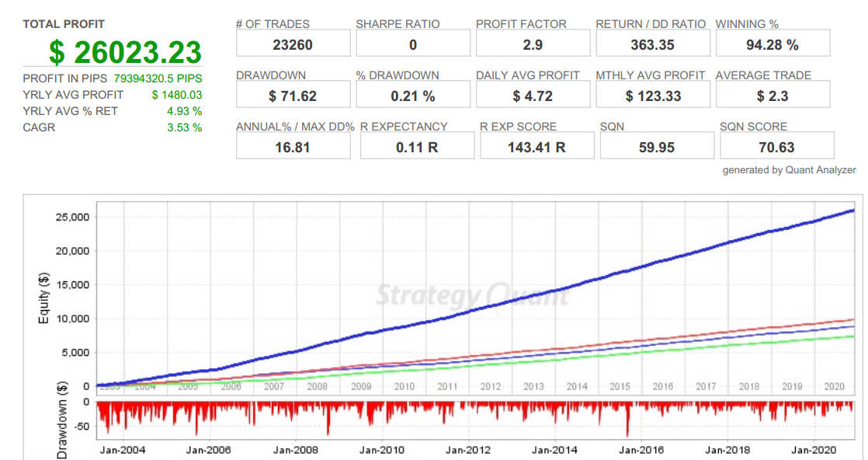Select the 10,000 equity axis label
The width and height of the screenshot is (868, 460).
point(72,319)
